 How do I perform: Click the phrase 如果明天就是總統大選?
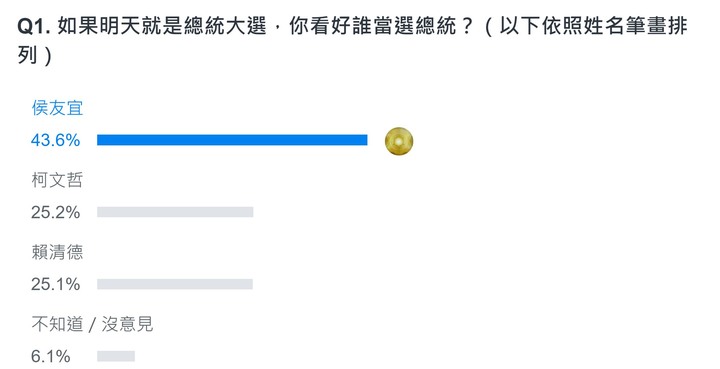click(x=162, y=27)
